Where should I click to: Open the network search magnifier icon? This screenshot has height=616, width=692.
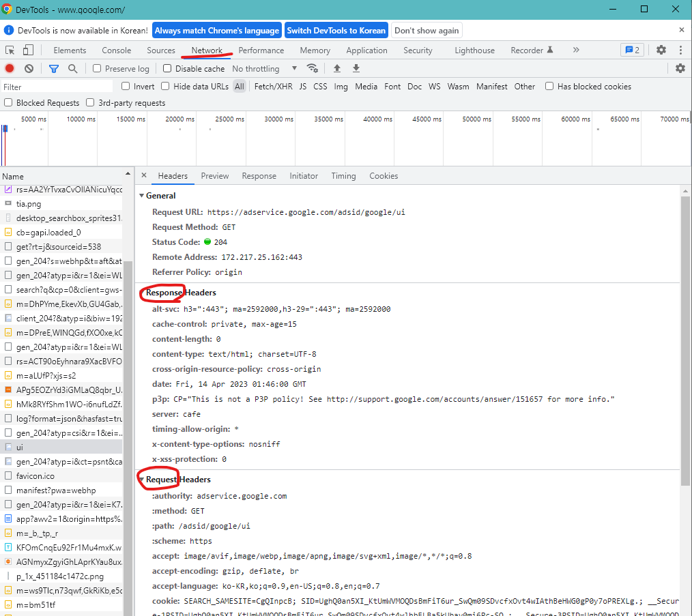click(73, 68)
